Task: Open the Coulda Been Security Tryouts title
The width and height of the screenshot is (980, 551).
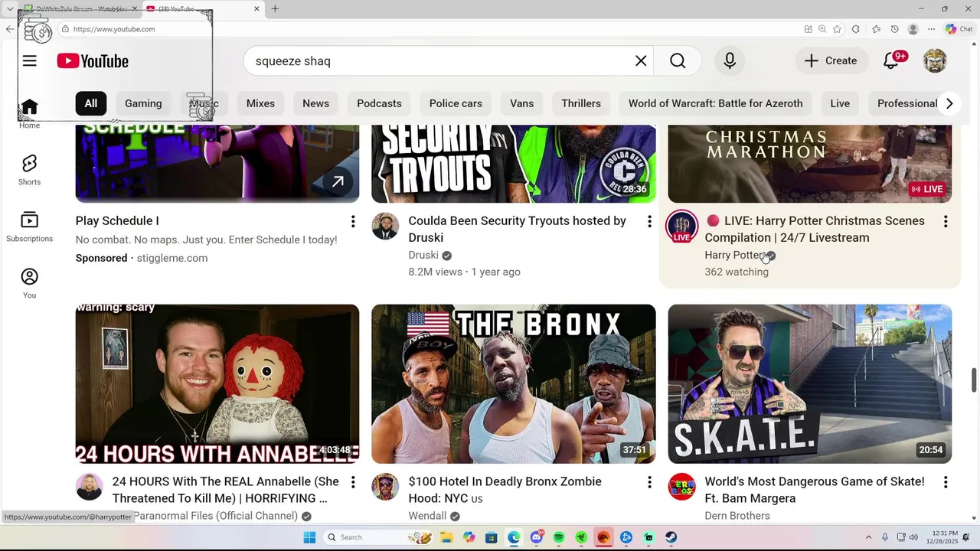Action: [x=518, y=229]
